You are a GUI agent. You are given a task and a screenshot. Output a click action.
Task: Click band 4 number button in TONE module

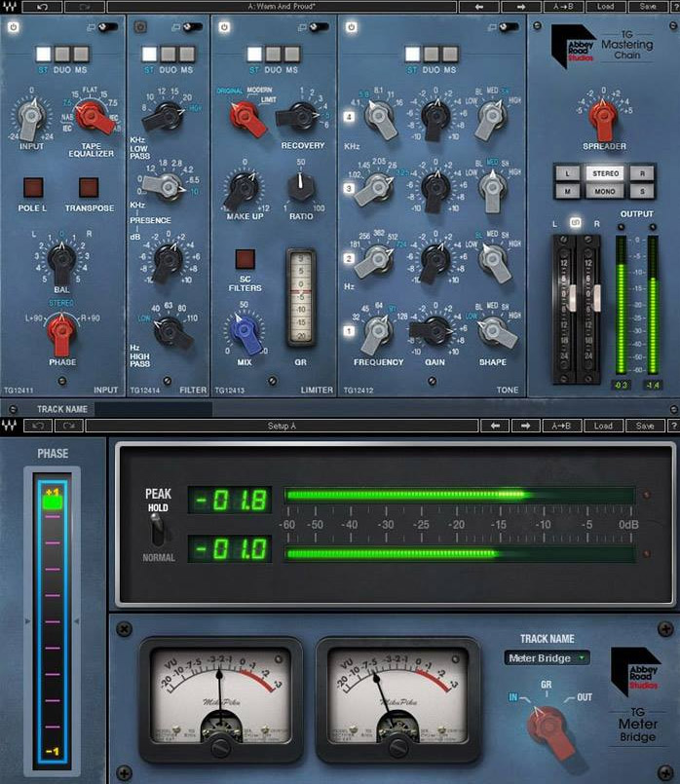tap(349, 117)
